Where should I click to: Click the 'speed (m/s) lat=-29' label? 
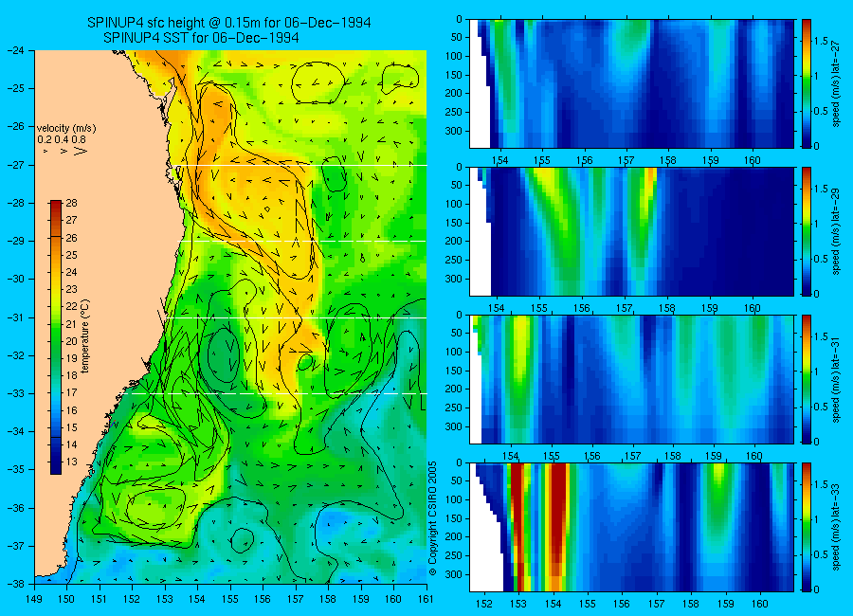tap(836, 232)
